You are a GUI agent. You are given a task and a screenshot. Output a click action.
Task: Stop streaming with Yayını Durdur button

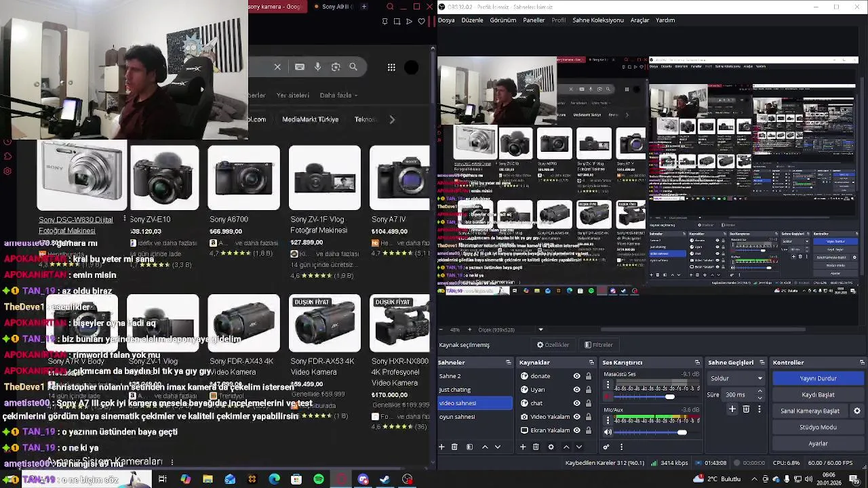818,378
